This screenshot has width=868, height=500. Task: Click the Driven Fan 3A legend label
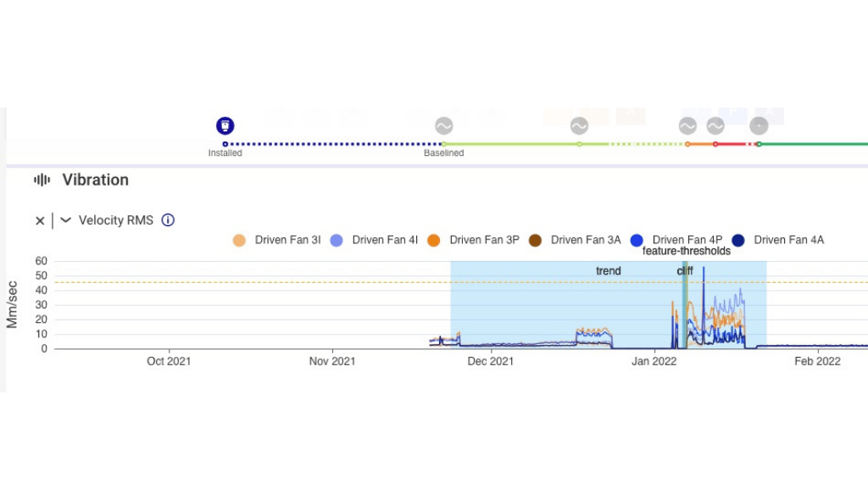tap(586, 240)
